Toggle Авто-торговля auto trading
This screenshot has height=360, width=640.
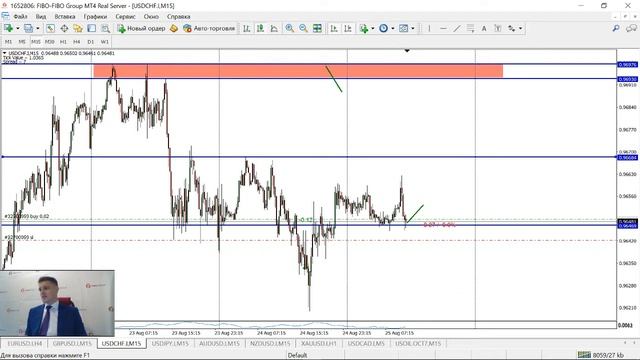(209, 28)
